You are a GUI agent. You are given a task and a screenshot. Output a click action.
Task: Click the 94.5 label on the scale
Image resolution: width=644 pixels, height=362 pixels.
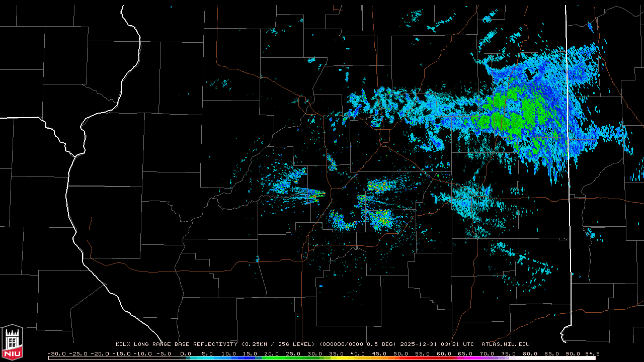point(591,353)
